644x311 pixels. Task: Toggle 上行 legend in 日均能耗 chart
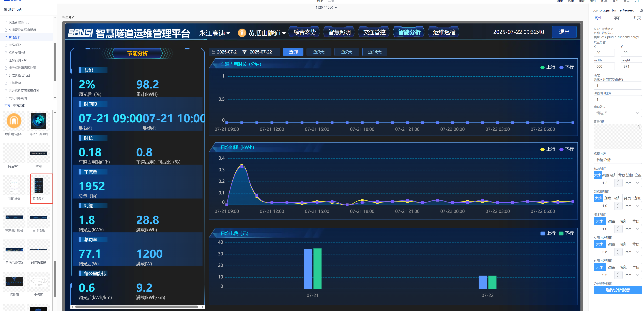click(x=548, y=149)
